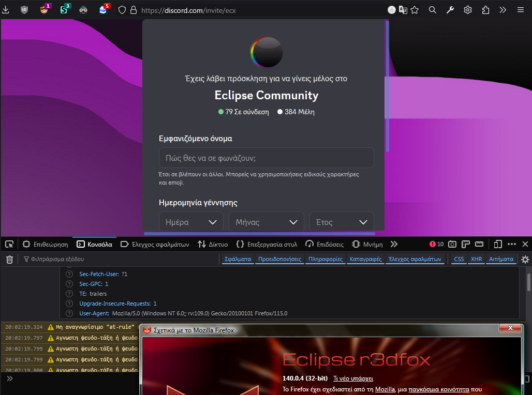Take a screenshot with devtools camera icon
The height and width of the screenshot is (395, 532).
coord(452,244)
